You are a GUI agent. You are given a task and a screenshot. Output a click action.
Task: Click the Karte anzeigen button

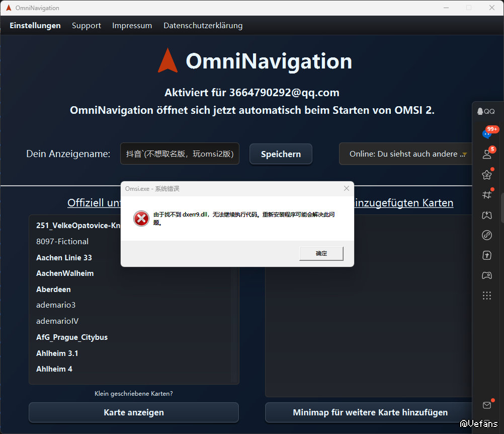134,412
